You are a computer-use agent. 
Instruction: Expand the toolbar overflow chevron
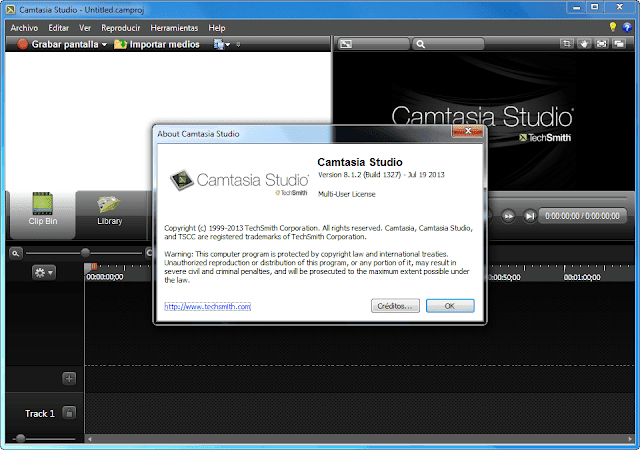coord(238,45)
